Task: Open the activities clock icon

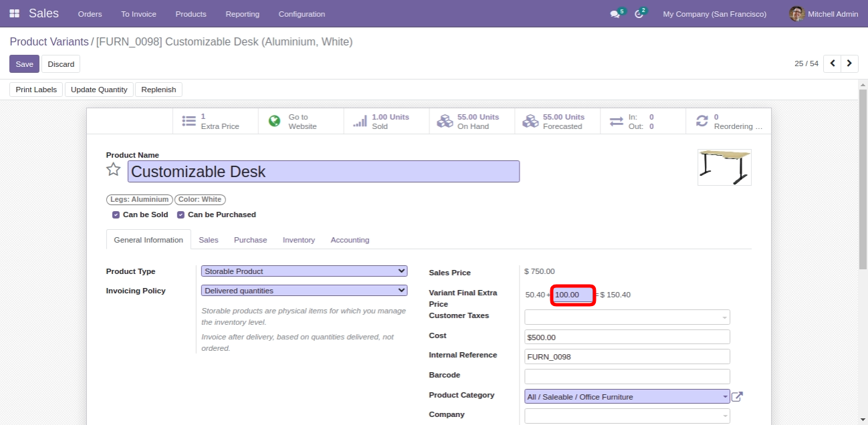Action: point(639,14)
